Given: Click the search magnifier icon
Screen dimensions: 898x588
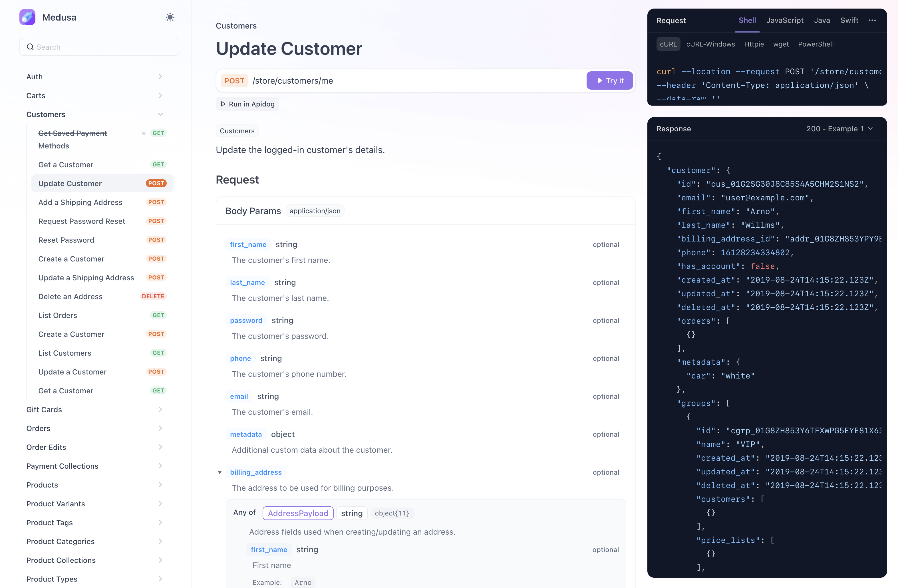Looking at the screenshot, I should (30, 47).
